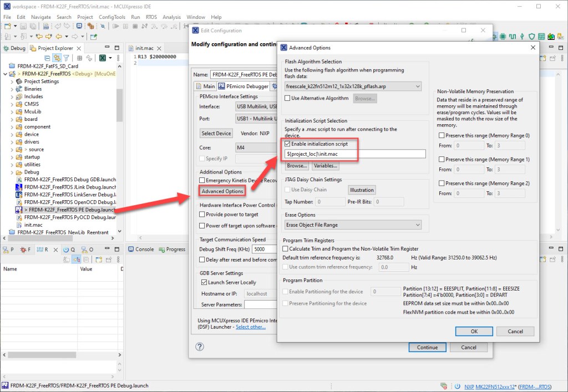Open the Clocks tool waveform icon
This screenshot has height=392, width=568.
click(513, 37)
